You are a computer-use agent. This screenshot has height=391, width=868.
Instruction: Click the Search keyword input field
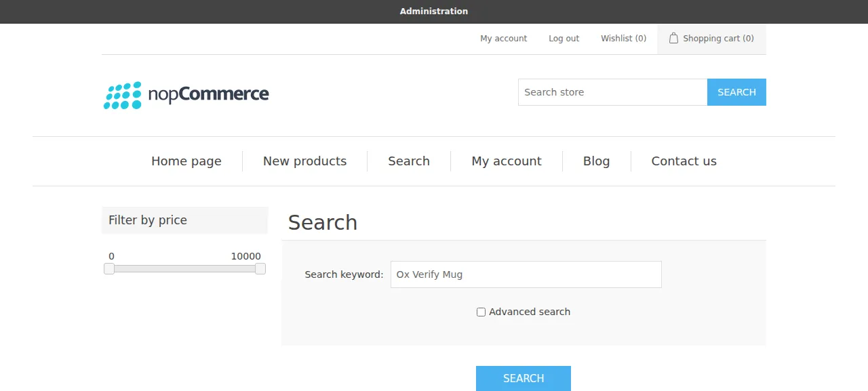(x=526, y=274)
